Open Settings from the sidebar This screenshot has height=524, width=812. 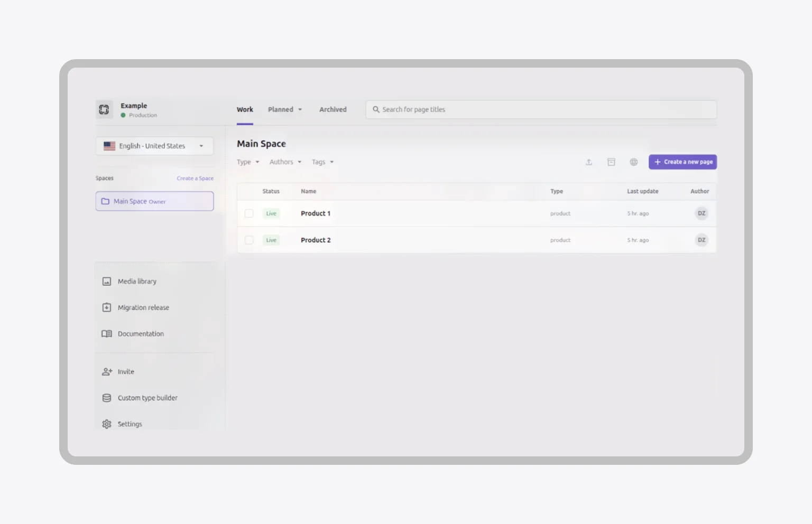(130, 424)
